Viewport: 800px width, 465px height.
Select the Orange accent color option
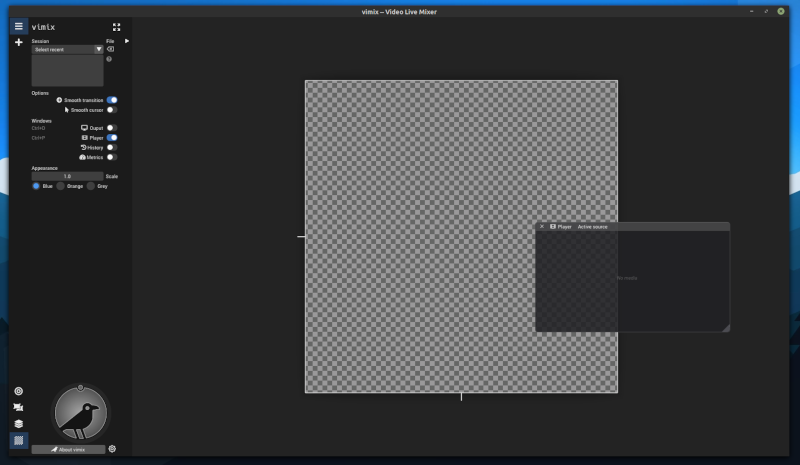(70, 186)
